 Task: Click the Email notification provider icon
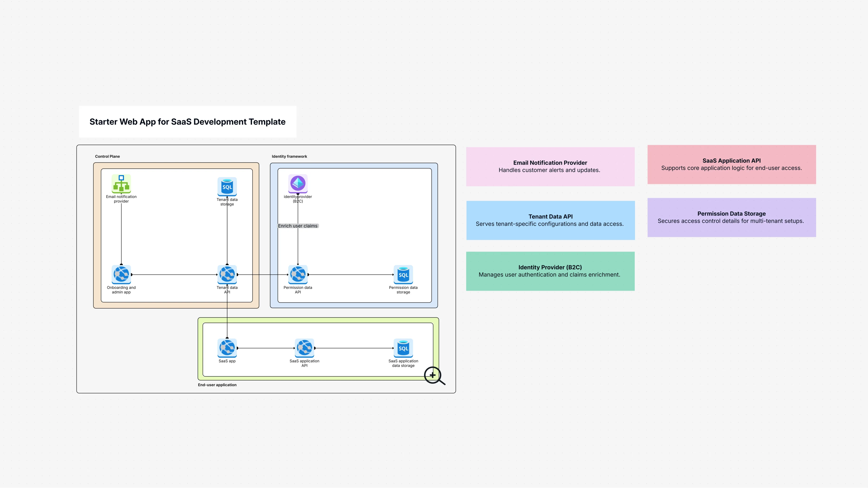(x=121, y=184)
